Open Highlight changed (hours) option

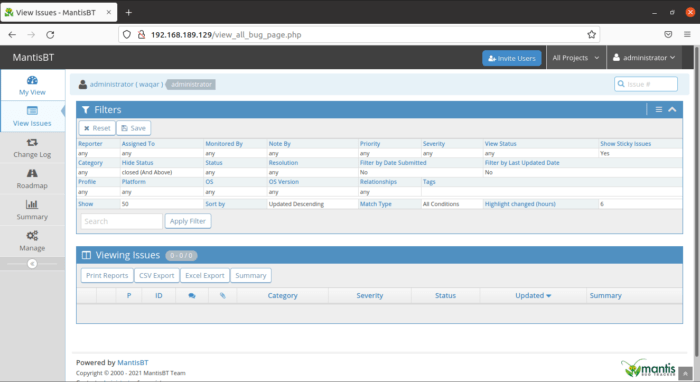tap(520, 204)
